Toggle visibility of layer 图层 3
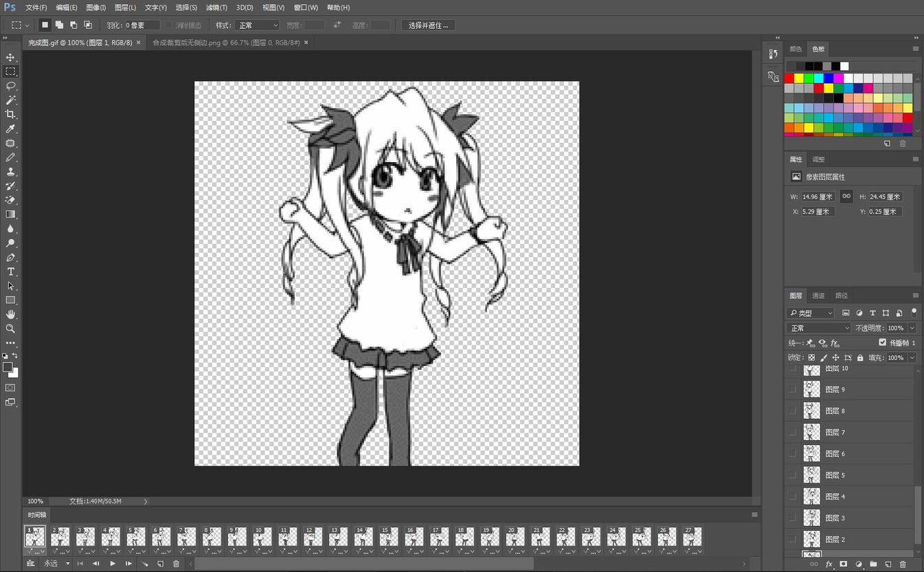 click(793, 518)
